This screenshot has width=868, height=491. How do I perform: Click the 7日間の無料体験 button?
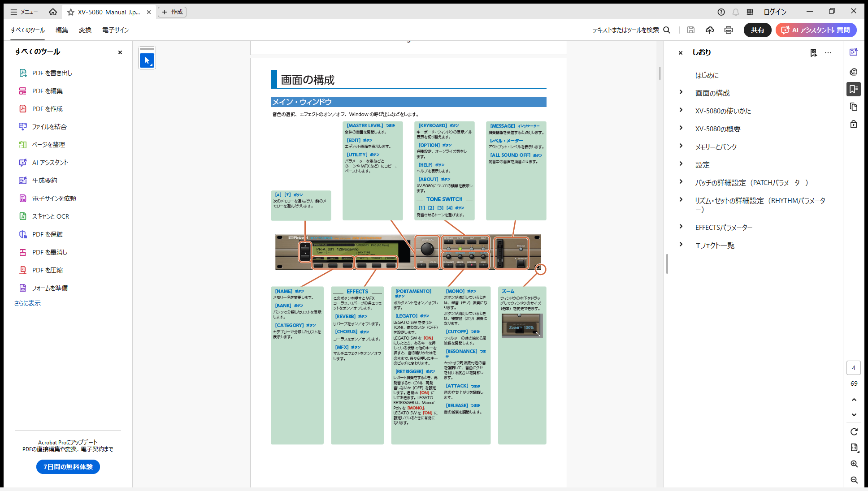click(68, 467)
